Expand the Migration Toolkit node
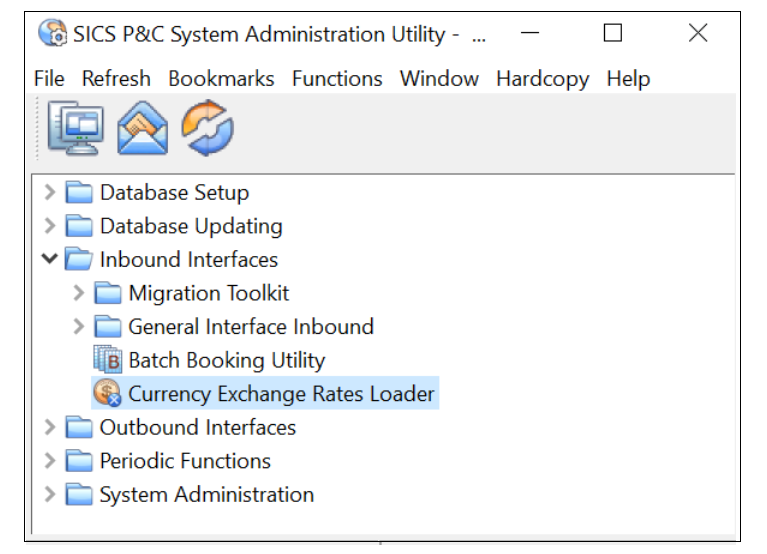Image resolution: width=767 pixels, height=554 pixels. click(79, 293)
